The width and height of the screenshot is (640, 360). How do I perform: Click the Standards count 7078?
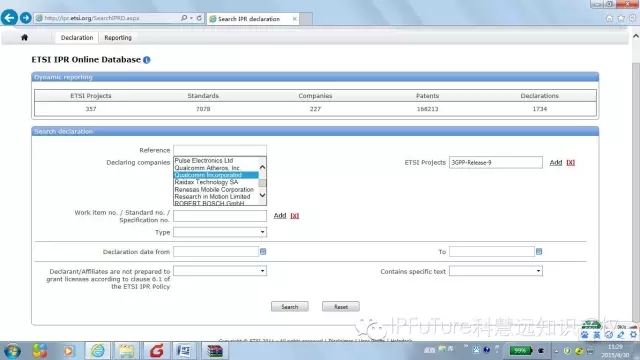tap(203, 109)
